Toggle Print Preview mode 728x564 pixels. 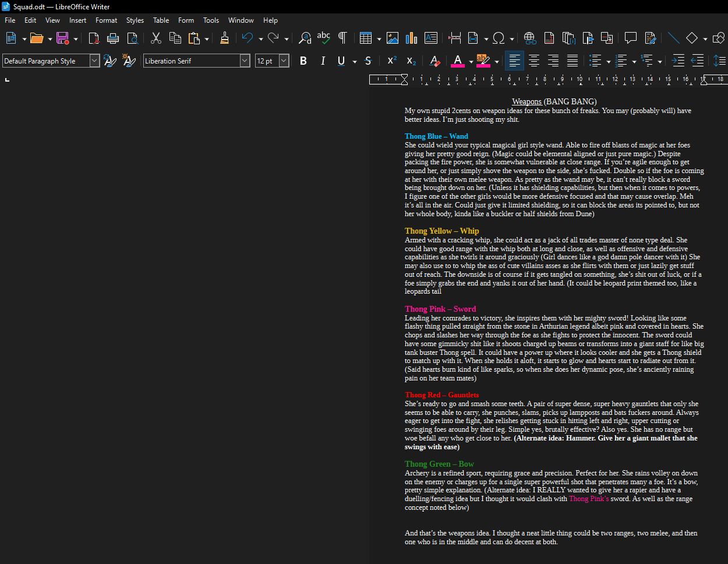[133, 38]
